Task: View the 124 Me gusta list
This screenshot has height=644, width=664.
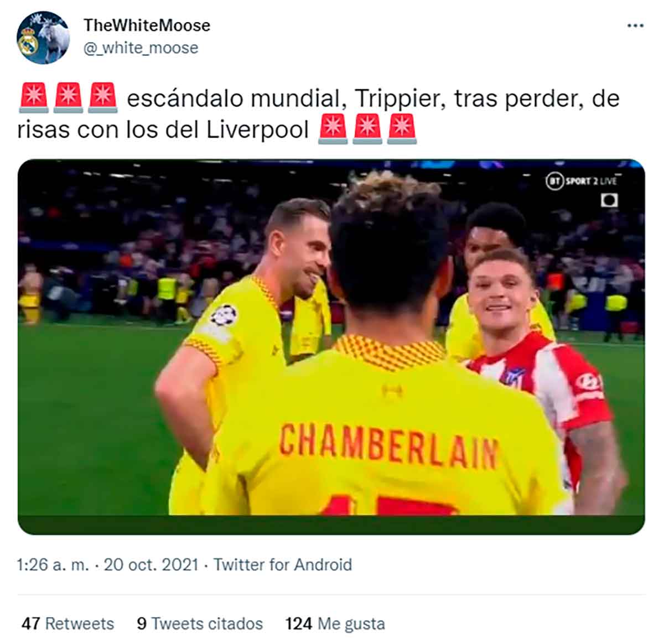Action: [x=335, y=624]
